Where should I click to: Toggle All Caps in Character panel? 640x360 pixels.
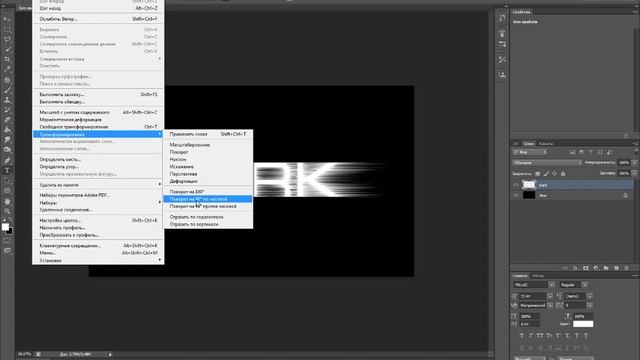pos(540,336)
